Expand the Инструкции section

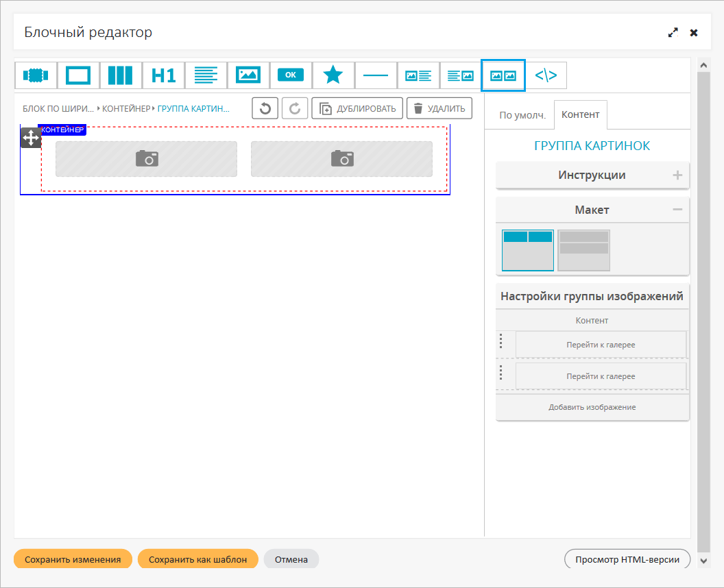677,175
